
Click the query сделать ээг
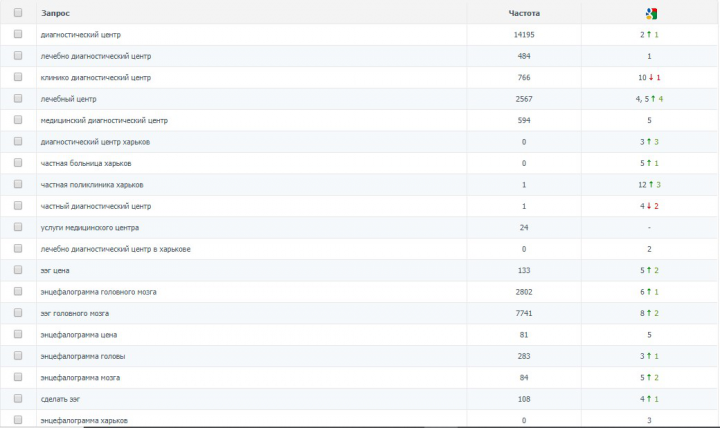60,399
